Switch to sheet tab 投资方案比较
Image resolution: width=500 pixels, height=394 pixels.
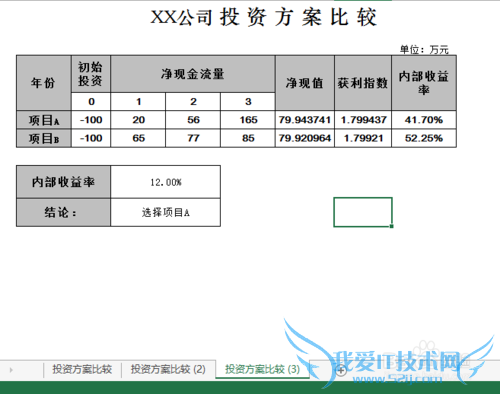coord(82,369)
